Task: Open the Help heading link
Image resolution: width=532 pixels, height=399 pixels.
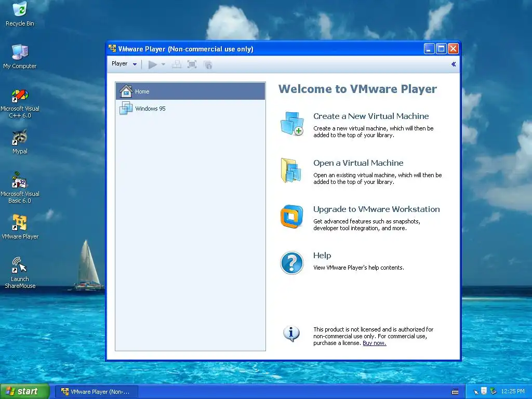Action: click(322, 256)
